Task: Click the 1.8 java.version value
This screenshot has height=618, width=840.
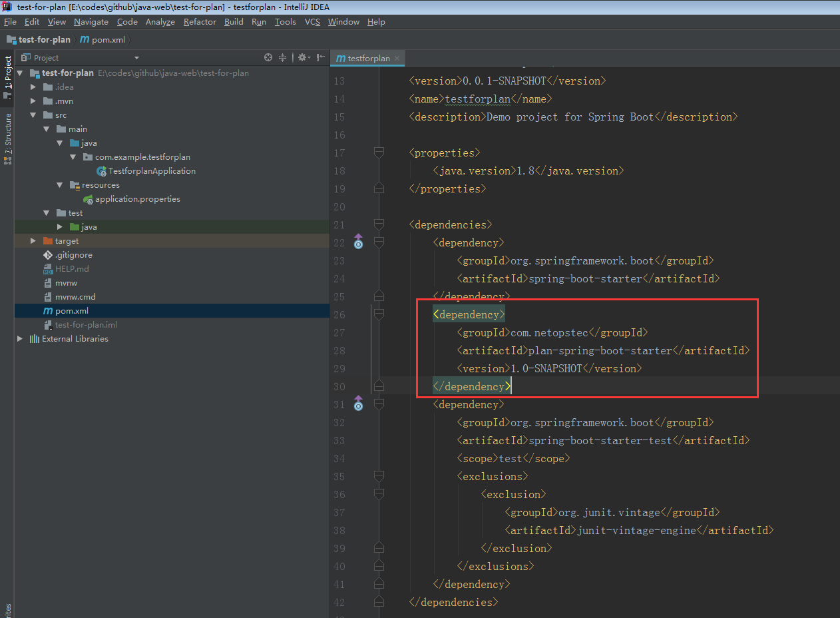Action: click(526, 170)
